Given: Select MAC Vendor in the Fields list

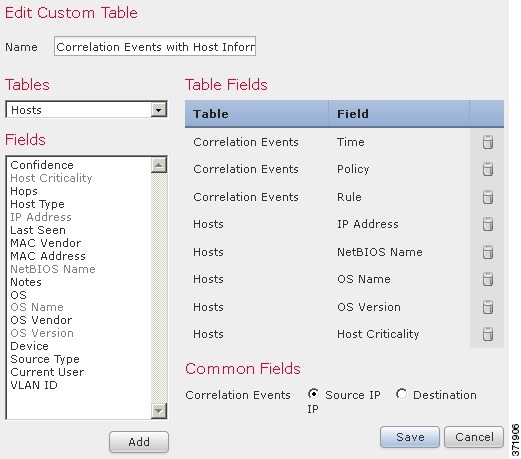Looking at the screenshot, I should [x=46, y=243].
